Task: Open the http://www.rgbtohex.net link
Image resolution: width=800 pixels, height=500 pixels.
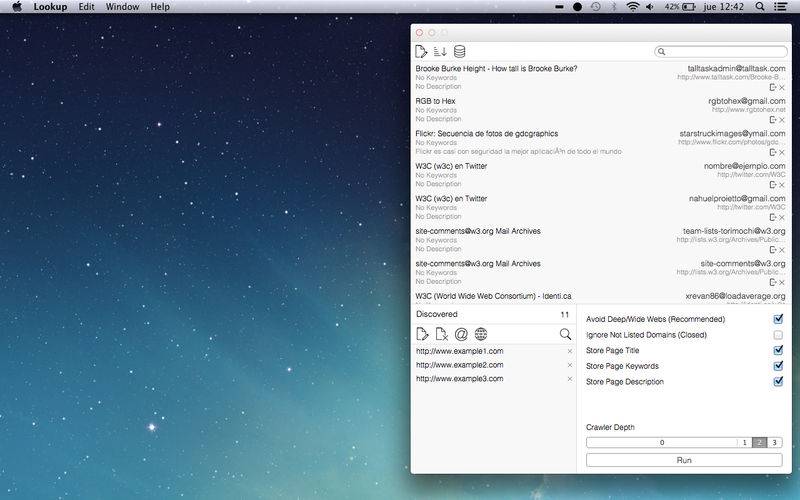Action: coord(748,110)
